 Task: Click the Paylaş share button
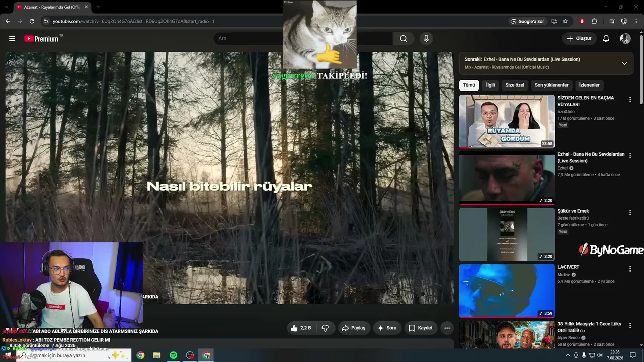pos(353,328)
